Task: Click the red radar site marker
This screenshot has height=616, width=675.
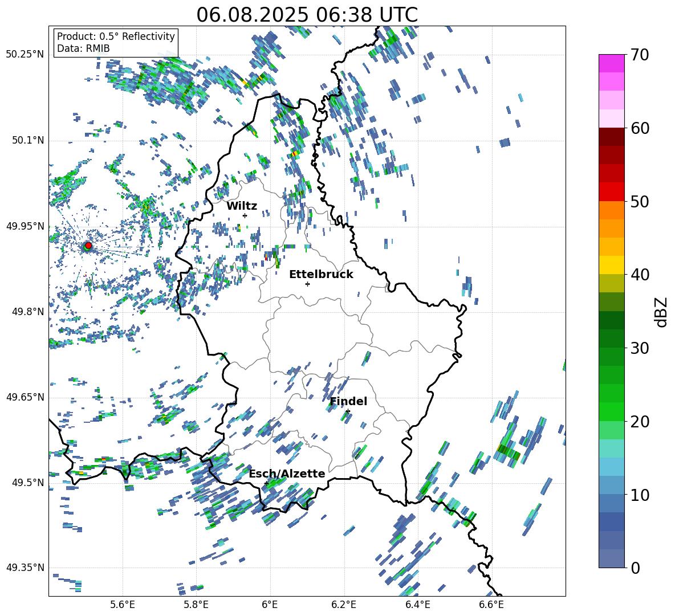Action: (x=88, y=245)
